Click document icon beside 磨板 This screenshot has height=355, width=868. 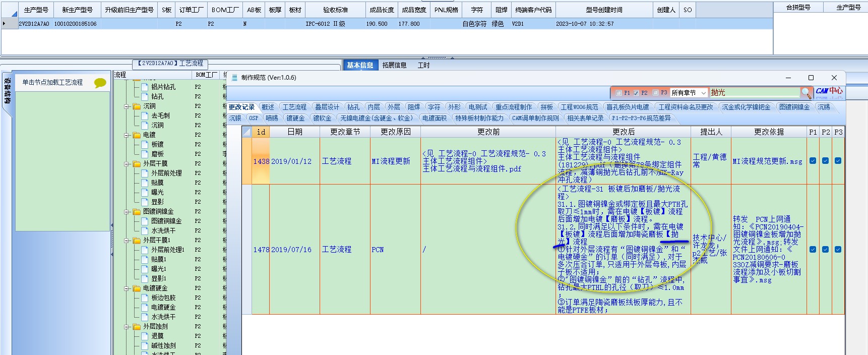click(x=145, y=154)
